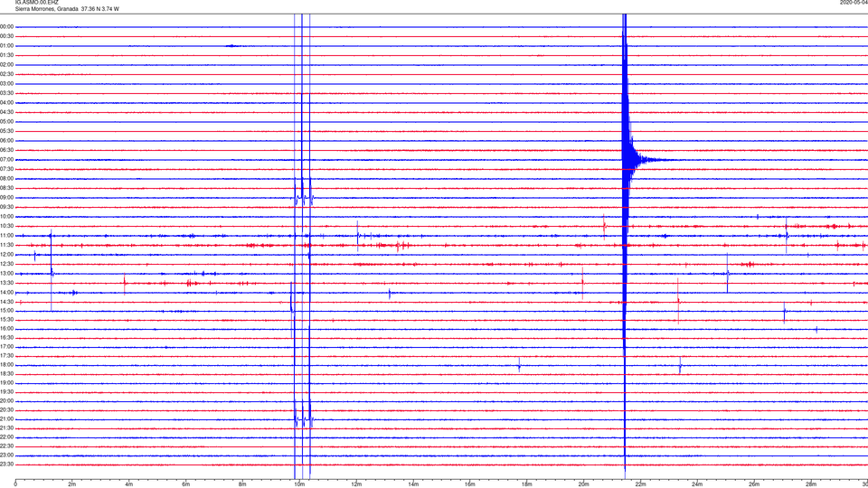
Task: Select the 12:30 trace label
Action: click(6, 264)
